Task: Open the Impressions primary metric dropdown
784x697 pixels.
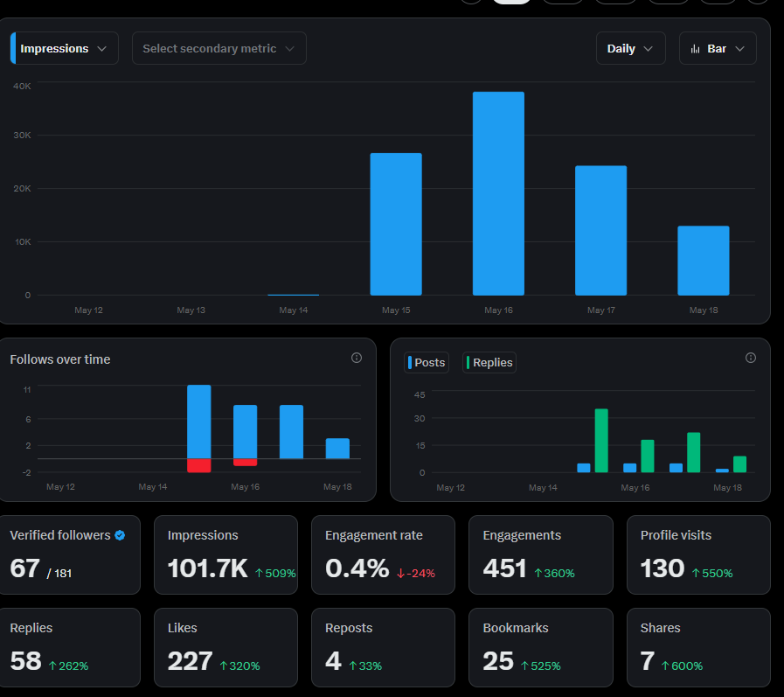Action: [65, 48]
